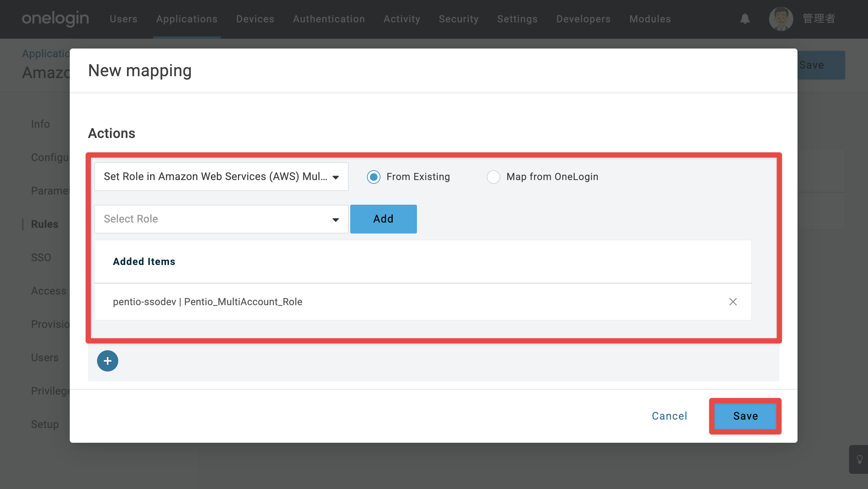Open the Activity top menu
The width and height of the screenshot is (868, 489).
pos(402,19)
